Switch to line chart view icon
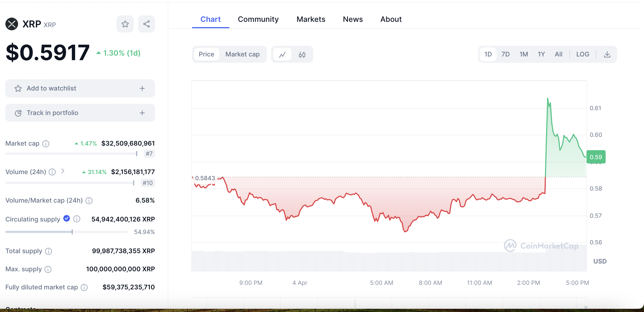 click(x=282, y=55)
